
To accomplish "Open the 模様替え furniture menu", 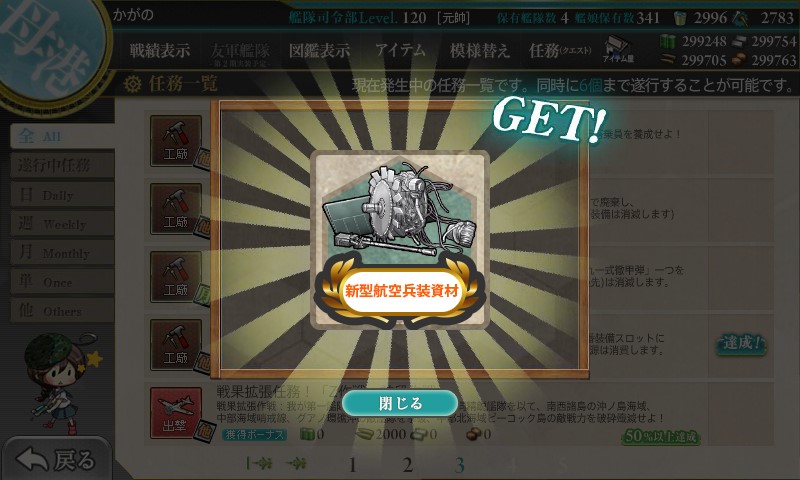I will (x=480, y=50).
